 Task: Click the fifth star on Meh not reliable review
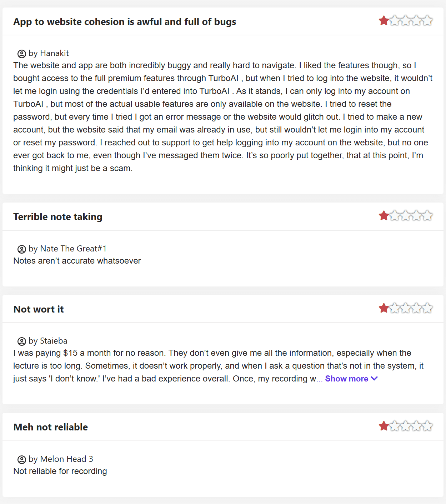click(x=427, y=426)
